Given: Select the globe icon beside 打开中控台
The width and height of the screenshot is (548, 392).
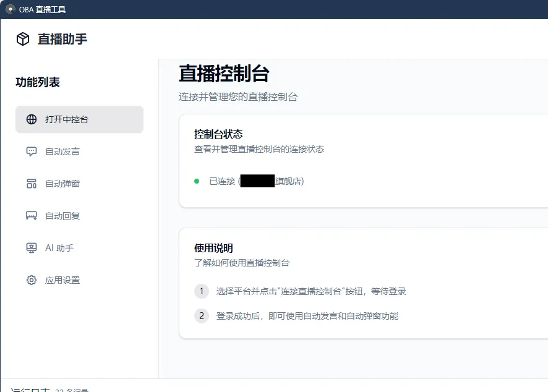Looking at the screenshot, I should [31, 119].
